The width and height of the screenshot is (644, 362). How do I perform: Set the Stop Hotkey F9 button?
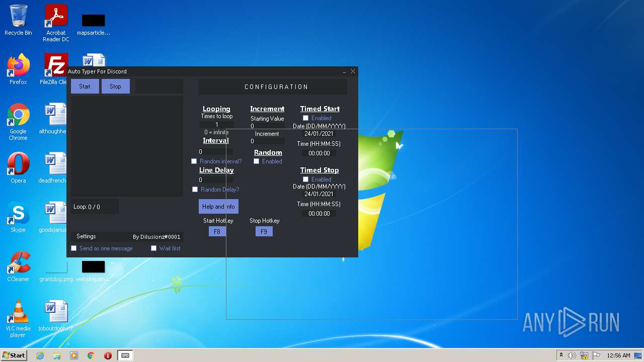264,232
